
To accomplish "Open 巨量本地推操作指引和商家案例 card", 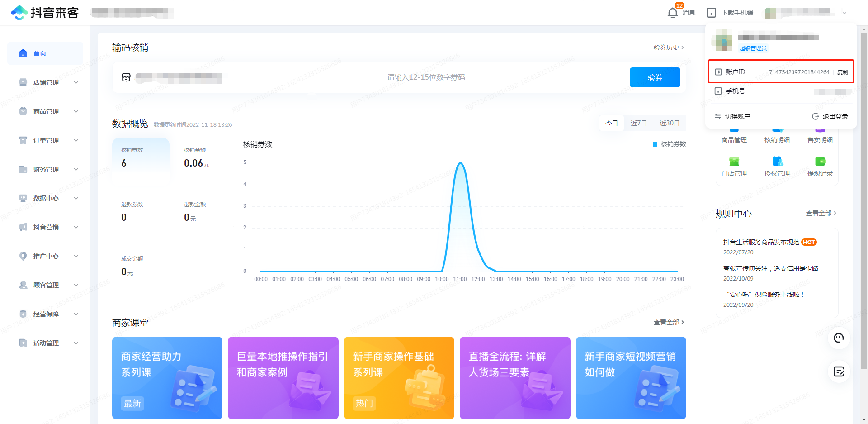I will point(283,378).
